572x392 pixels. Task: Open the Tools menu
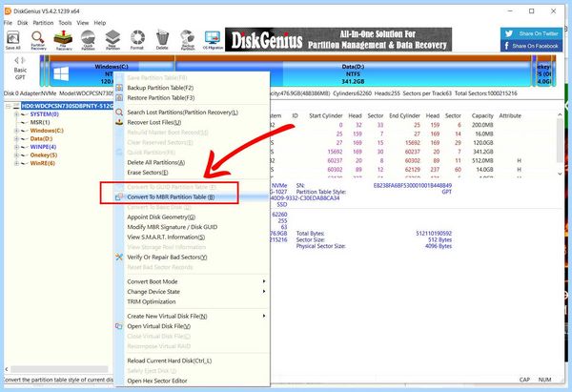tap(65, 23)
